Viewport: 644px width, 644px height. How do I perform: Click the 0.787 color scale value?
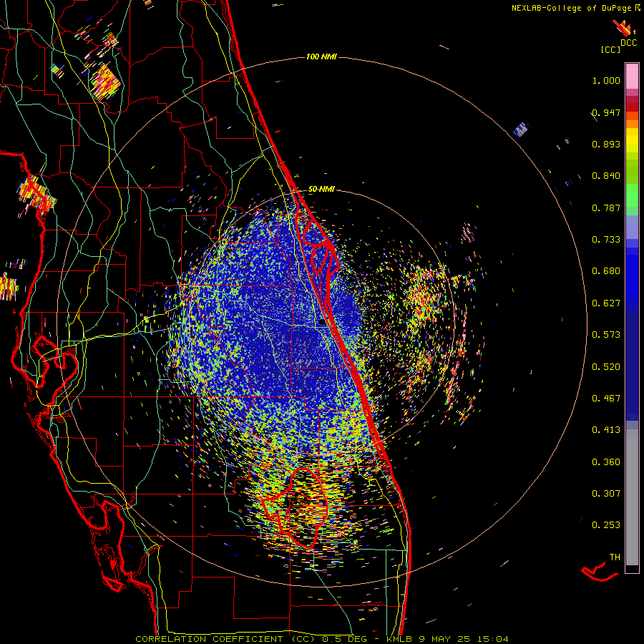click(x=606, y=208)
